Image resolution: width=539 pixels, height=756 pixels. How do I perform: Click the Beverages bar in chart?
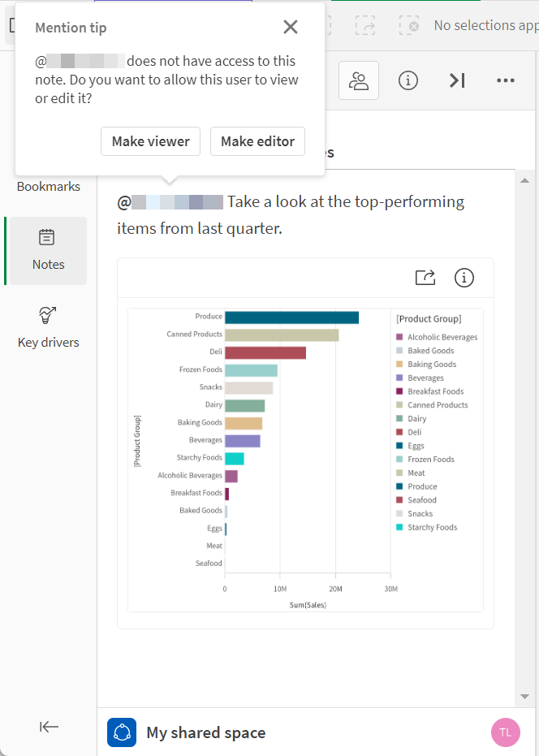243,441
